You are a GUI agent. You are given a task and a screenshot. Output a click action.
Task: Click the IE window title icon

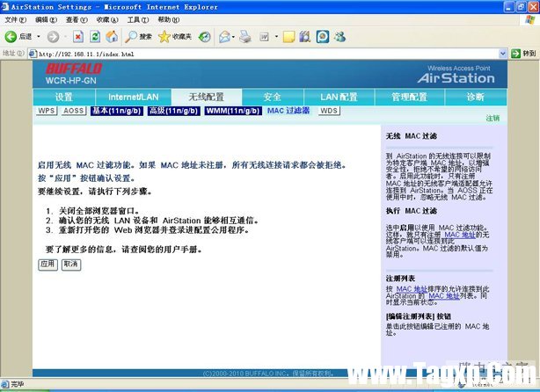[x=4, y=6]
